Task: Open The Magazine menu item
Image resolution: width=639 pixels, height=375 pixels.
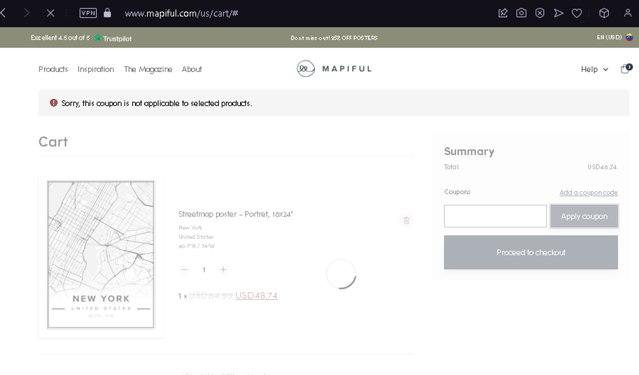Action: 148,69
